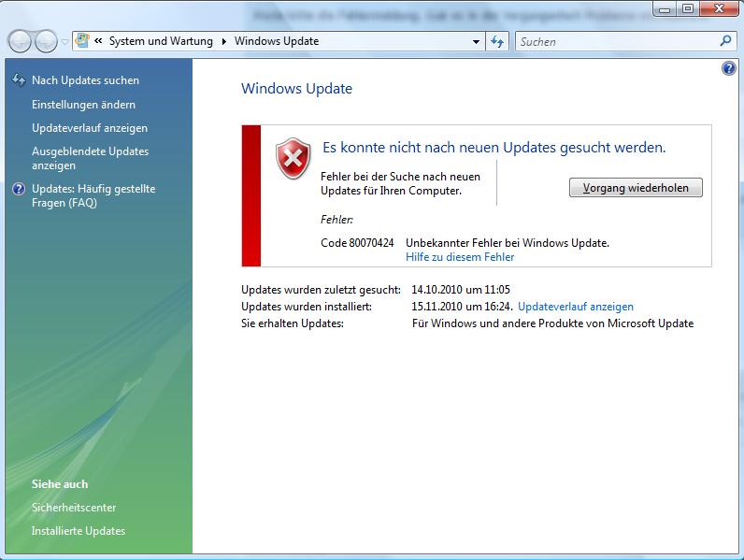The width and height of the screenshot is (744, 560).
Task: Open the address bar history dropdown
Action: (x=476, y=42)
